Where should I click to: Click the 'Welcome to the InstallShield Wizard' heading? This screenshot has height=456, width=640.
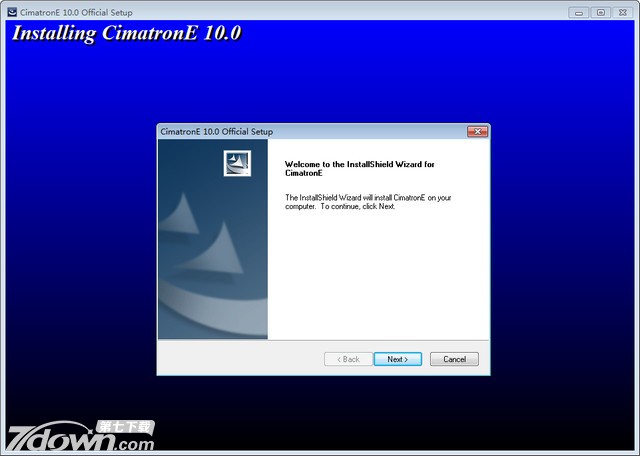pyautogui.click(x=359, y=169)
